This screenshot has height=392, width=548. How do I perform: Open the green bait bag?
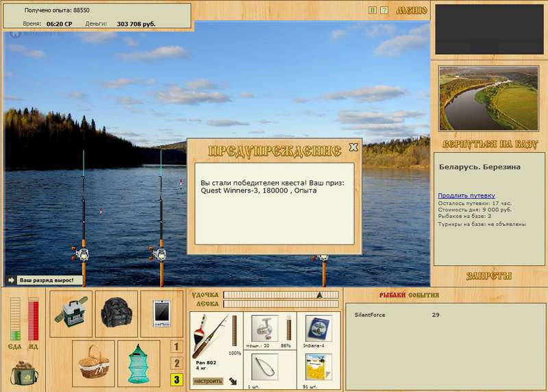[x=24, y=373]
